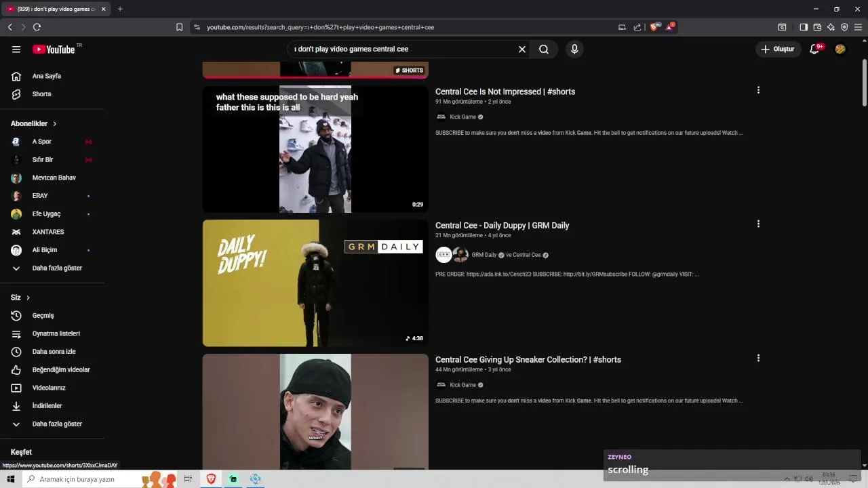
Task: Open the account avatar menu
Action: 840,49
